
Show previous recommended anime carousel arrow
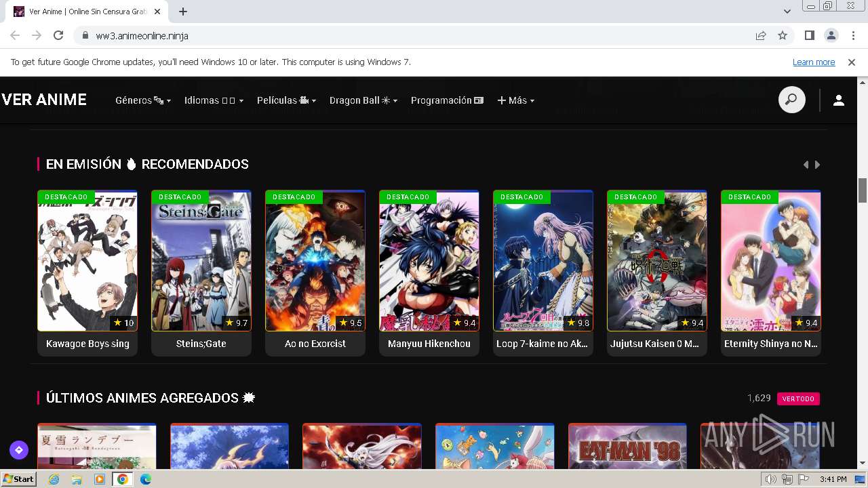click(x=806, y=165)
